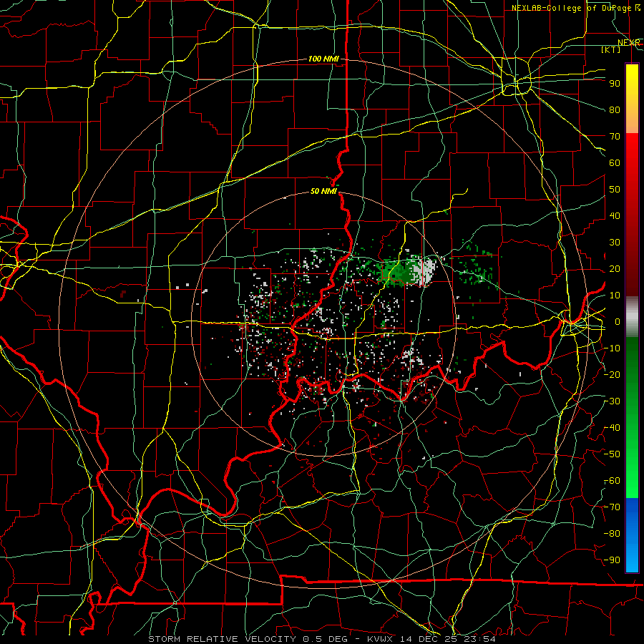Click the 40 label on the velocity scale
This screenshot has height=644, width=644.
[x=615, y=215]
